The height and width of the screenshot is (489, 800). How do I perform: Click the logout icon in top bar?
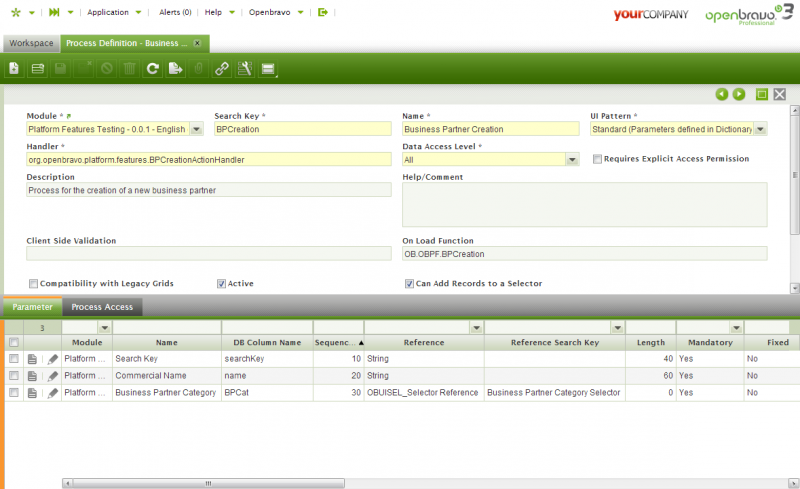323,13
